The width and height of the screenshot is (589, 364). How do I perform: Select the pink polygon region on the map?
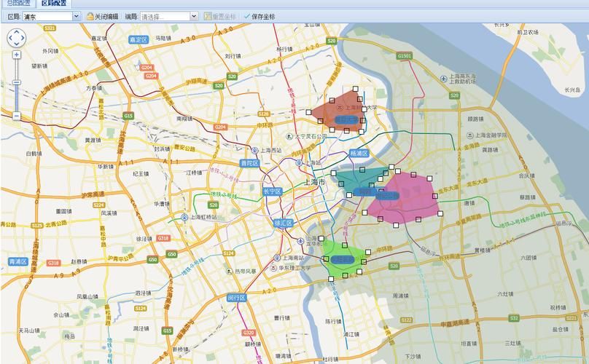click(x=405, y=198)
